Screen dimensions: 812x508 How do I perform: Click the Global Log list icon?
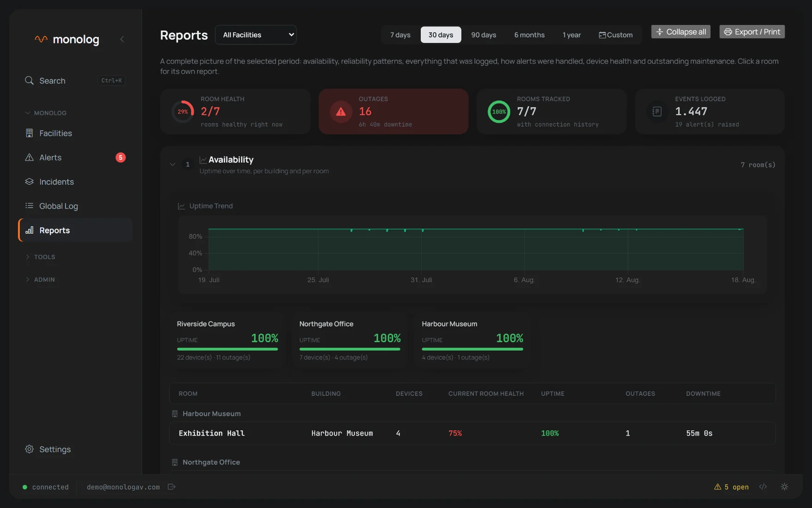click(x=29, y=206)
